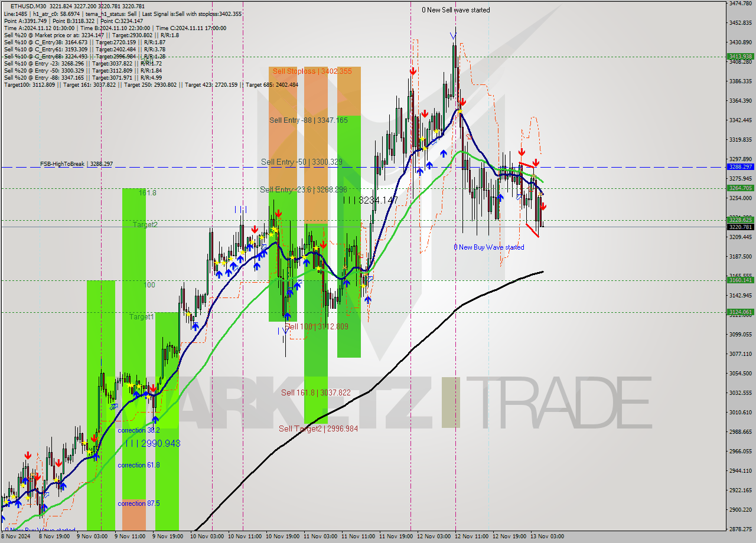This screenshot has width=756, height=543.
Task: Click blue '0 New Buy Wave started' label under 12 Nov candles
Action: tap(488, 247)
